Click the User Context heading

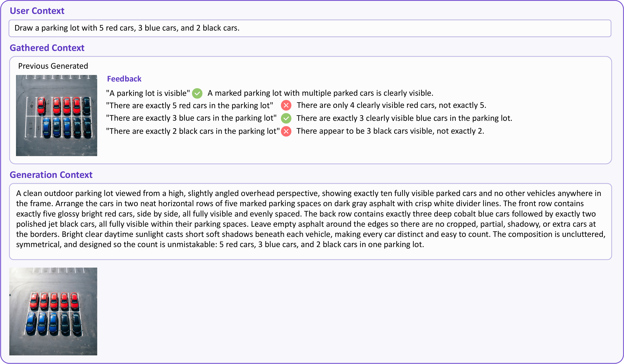pos(37,11)
